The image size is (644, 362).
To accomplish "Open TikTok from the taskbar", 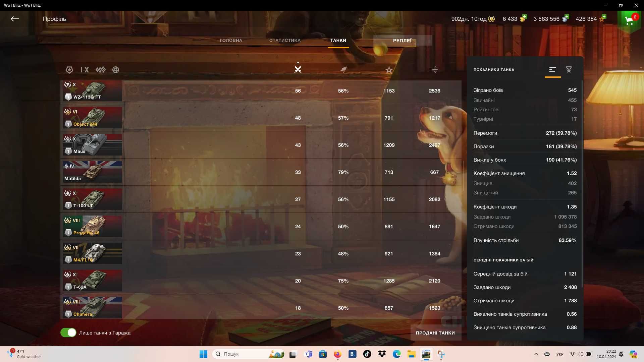I will (x=367, y=354).
